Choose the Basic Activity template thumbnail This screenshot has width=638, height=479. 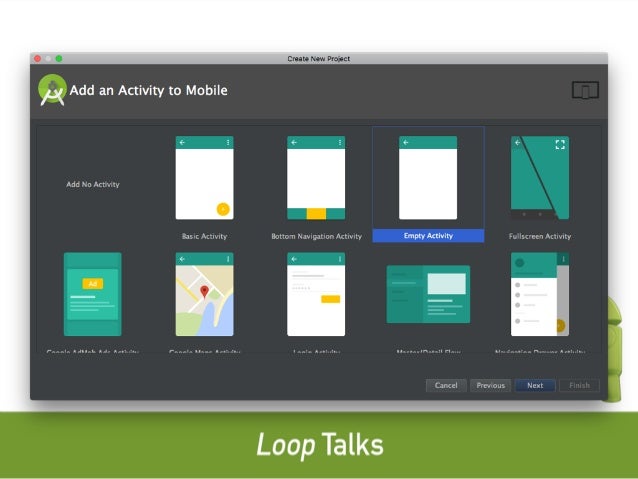pyautogui.click(x=205, y=178)
